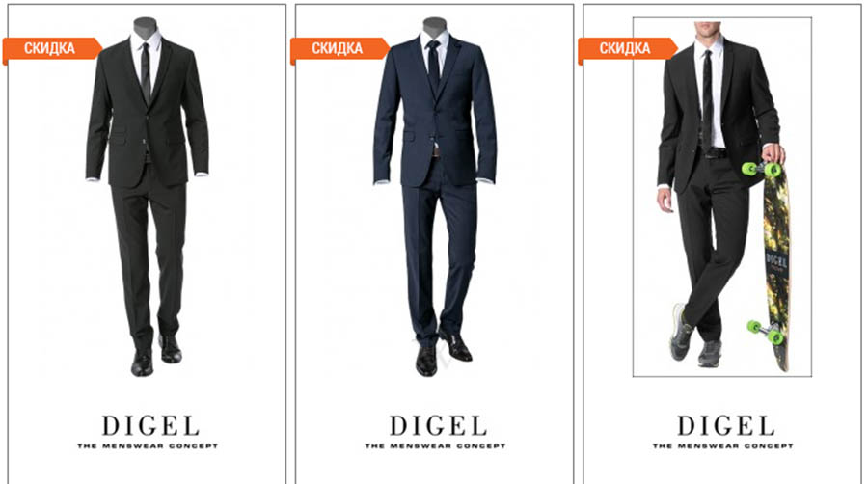Click the grey sneakers on the model
The image size is (868, 484).
[695, 336]
